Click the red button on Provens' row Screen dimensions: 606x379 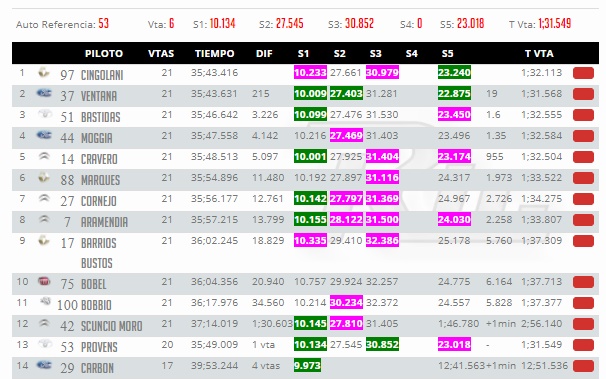click(x=583, y=345)
